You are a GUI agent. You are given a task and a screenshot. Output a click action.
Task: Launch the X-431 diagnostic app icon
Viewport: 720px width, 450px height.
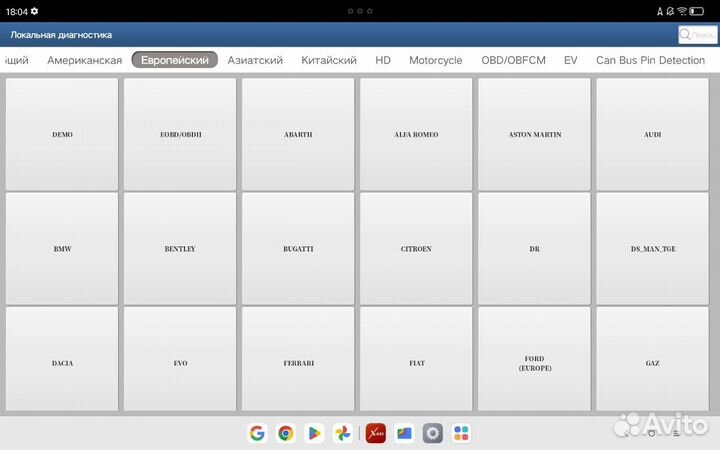375,433
